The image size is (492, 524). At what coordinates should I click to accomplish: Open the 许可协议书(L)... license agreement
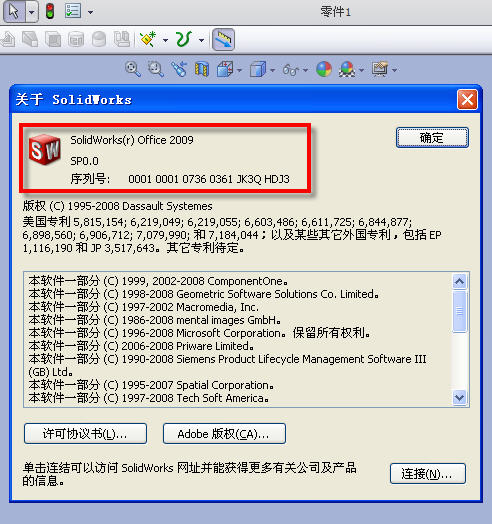click(x=86, y=433)
